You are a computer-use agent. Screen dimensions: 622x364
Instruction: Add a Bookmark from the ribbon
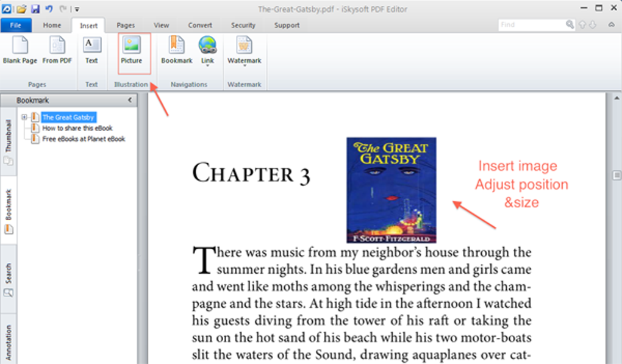click(x=176, y=49)
